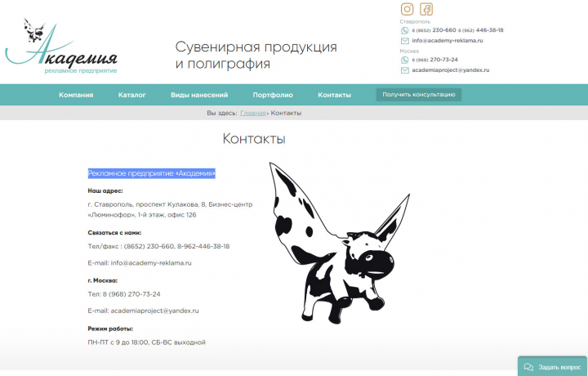This screenshot has height=376, width=588.
Task: Go to Виды нанесений section
Action: click(x=199, y=95)
